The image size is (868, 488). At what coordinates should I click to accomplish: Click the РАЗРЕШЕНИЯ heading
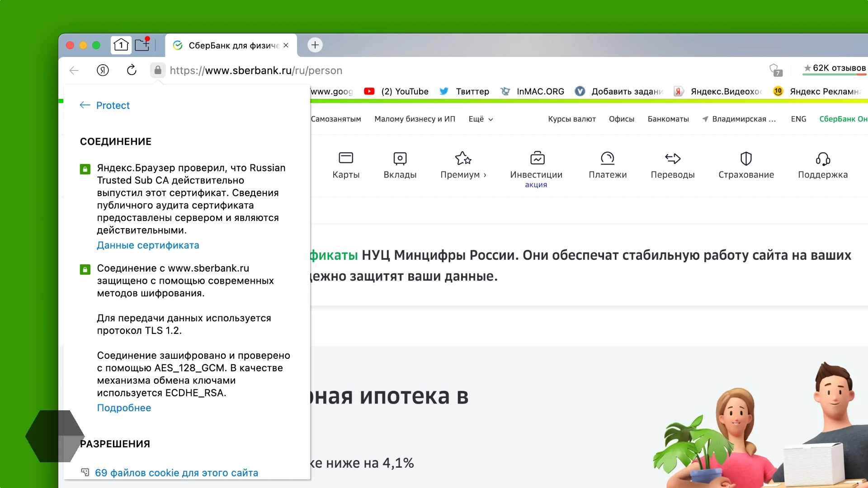[x=115, y=444]
